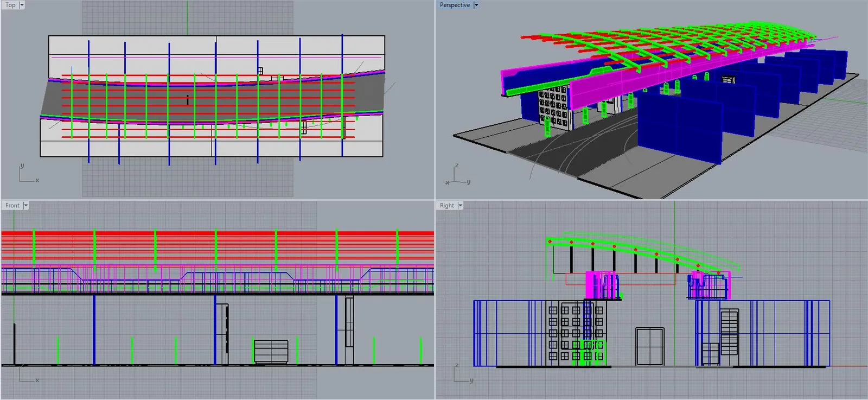
Task: Activate the Front viewport title label
Action: pyautogui.click(x=12, y=206)
